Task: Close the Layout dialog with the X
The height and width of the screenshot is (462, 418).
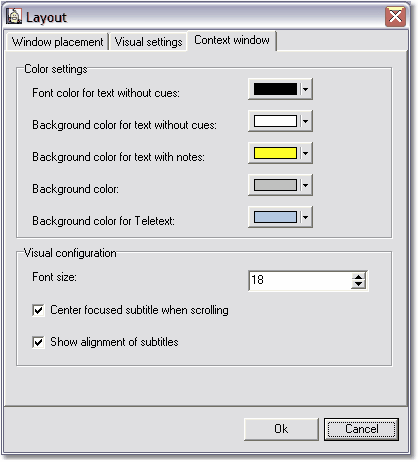Action: click(395, 16)
